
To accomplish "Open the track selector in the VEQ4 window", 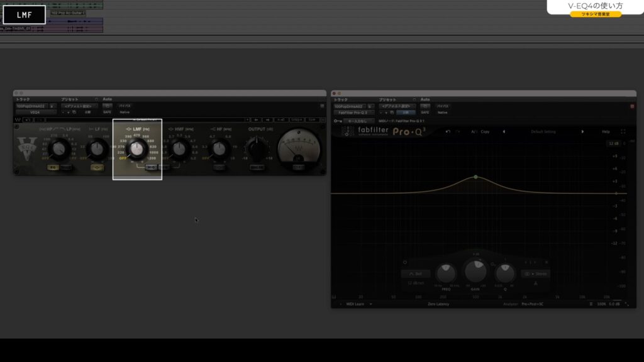I will (31, 106).
